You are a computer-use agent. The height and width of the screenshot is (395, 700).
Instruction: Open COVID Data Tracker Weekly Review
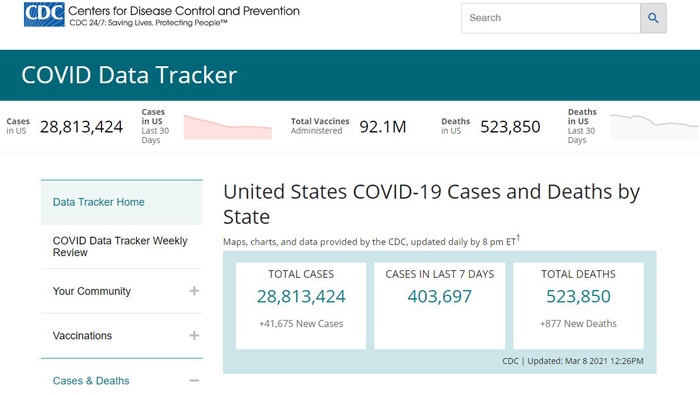(x=120, y=246)
